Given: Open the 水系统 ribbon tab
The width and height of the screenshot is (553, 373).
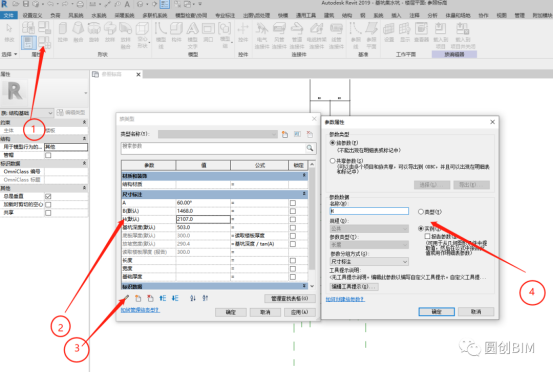Looking at the screenshot, I should click(x=99, y=15).
